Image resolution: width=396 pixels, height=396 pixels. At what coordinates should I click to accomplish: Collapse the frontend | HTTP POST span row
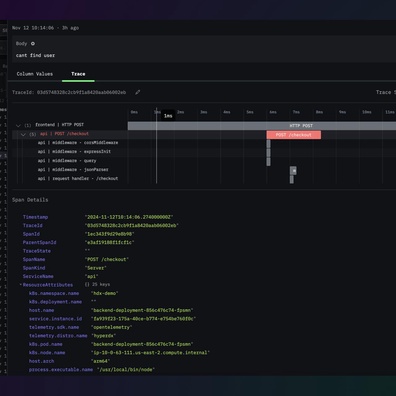coord(18,125)
